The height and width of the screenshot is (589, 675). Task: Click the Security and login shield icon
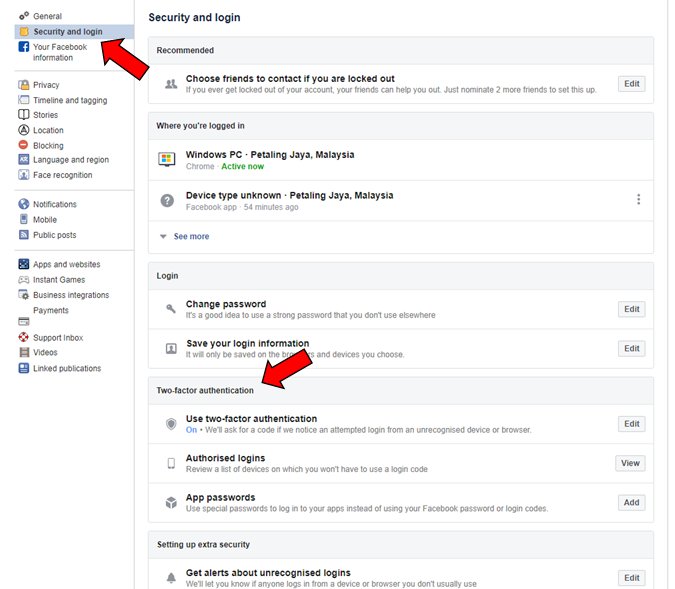point(24,31)
